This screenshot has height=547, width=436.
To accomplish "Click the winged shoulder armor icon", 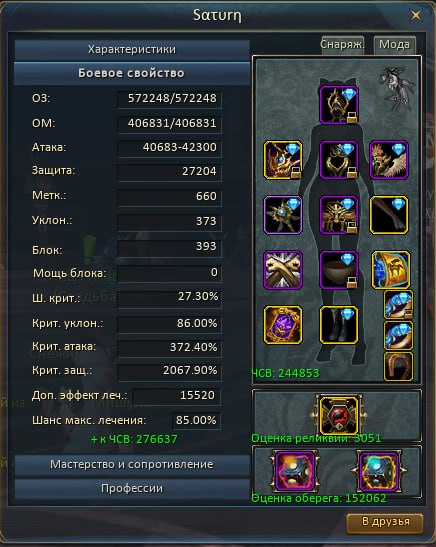I will (389, 160).
